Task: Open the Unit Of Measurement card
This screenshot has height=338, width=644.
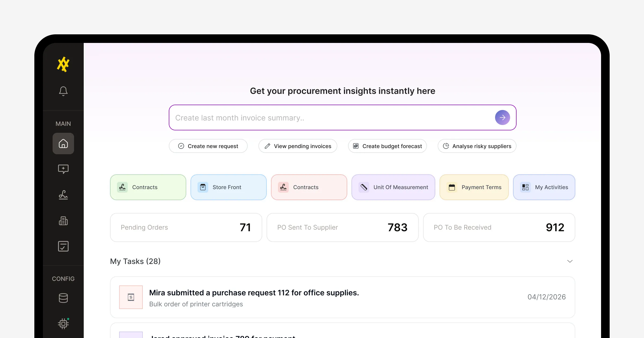Action: tap(393, 187)
